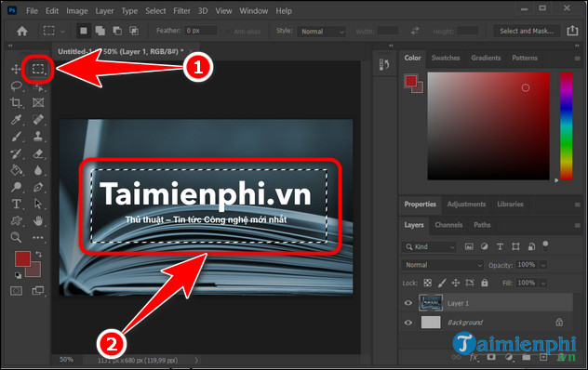
Task: Choose Subtract from Selection mode
Action: (x=117, y=31)
